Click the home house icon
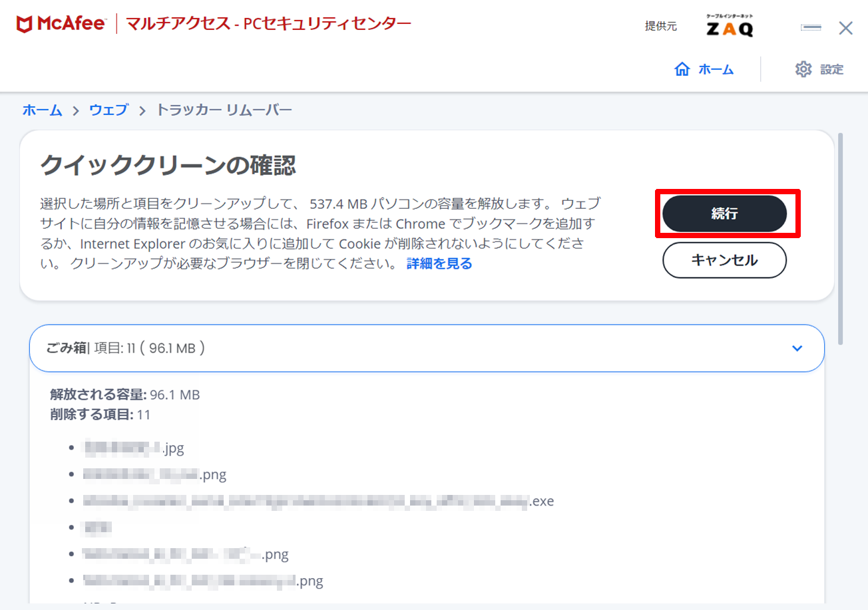The height and width of the screenshot is (610, 868). [x=682, y=69]
